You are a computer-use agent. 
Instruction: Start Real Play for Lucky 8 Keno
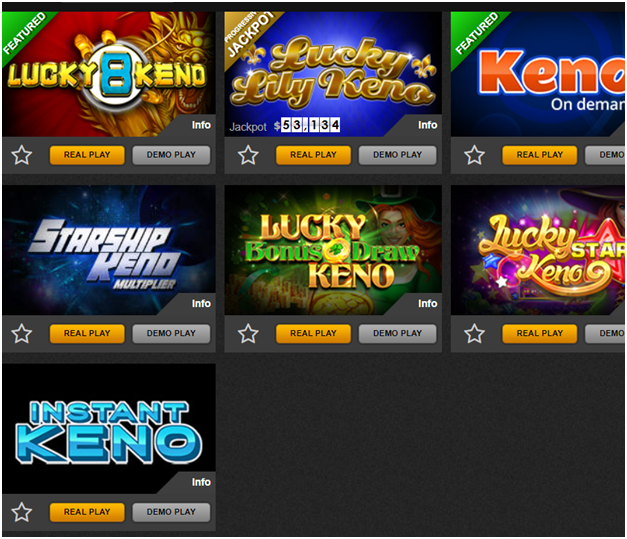(87, 155)
